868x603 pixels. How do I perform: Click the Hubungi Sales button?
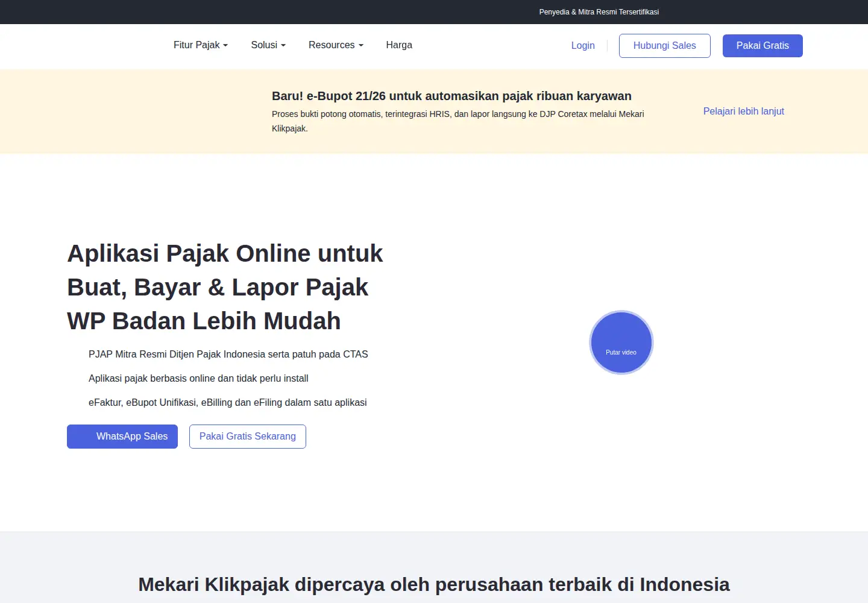click(665, 46)
